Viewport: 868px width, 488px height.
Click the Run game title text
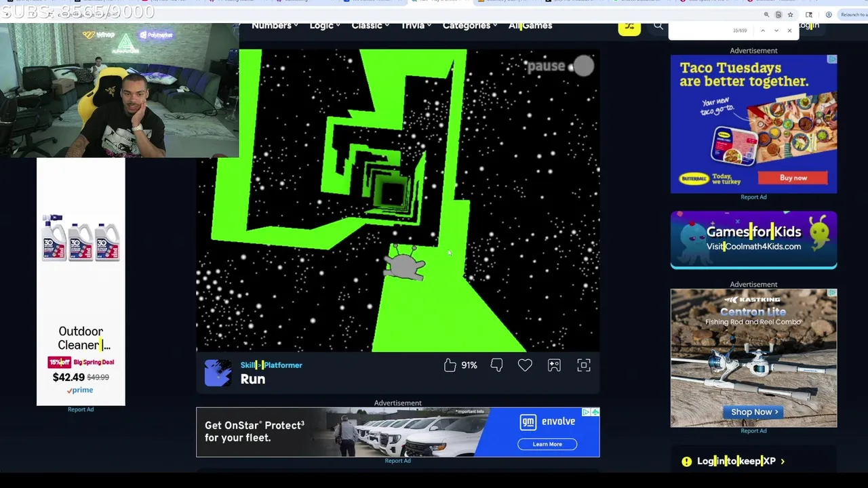[x=252, y=380]
